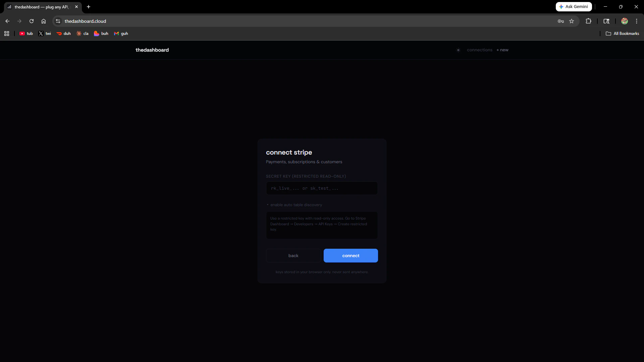Open the "guh" Gmail bookmark
644x362 pixels.
(121, 33)
